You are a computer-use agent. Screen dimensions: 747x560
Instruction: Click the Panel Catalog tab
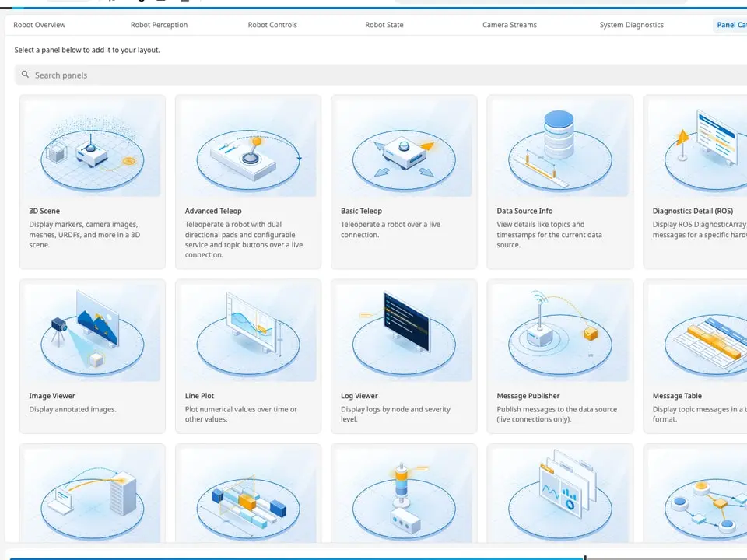pos(731,25)
